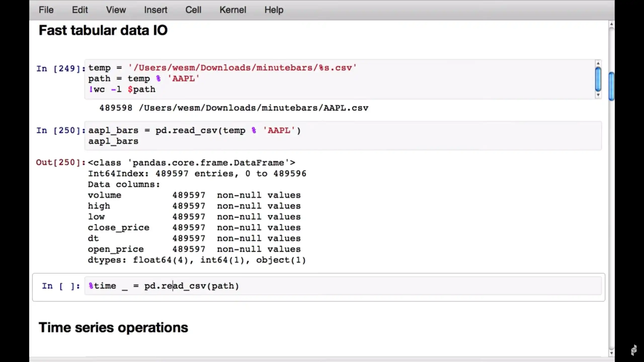Select the 'Time series operations' heading

pyautogui.click(x=113, y=328)
